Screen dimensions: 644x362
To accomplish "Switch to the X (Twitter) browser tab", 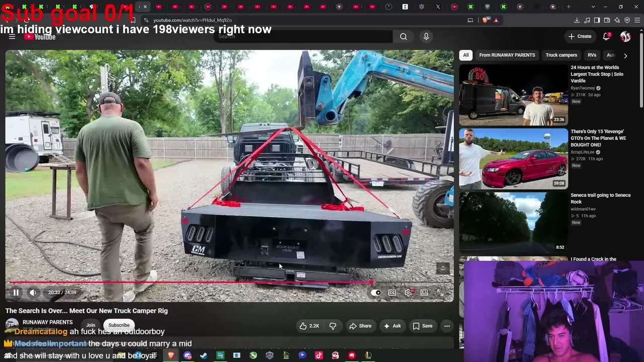I will click(x=438, y=7).
